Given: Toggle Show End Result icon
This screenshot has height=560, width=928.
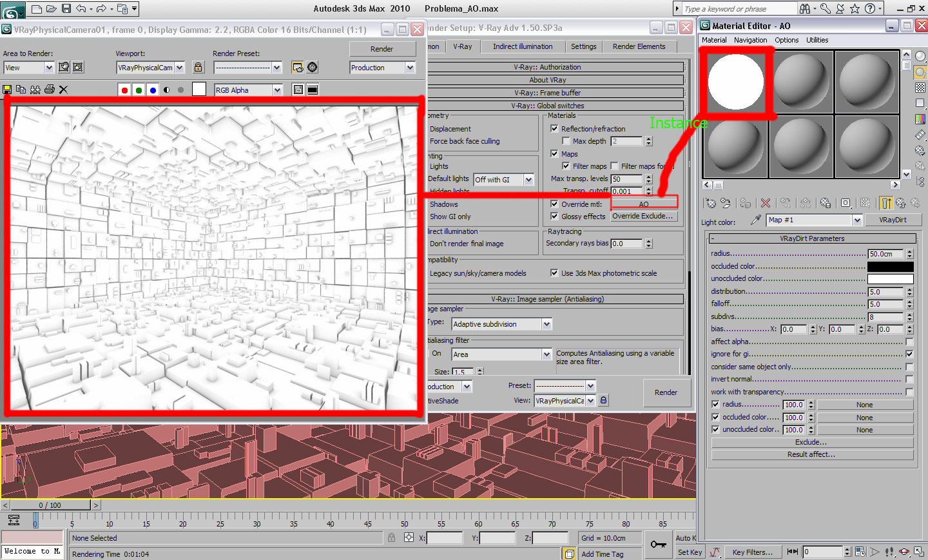Looking at the screenshot, I should pos(886,204).
